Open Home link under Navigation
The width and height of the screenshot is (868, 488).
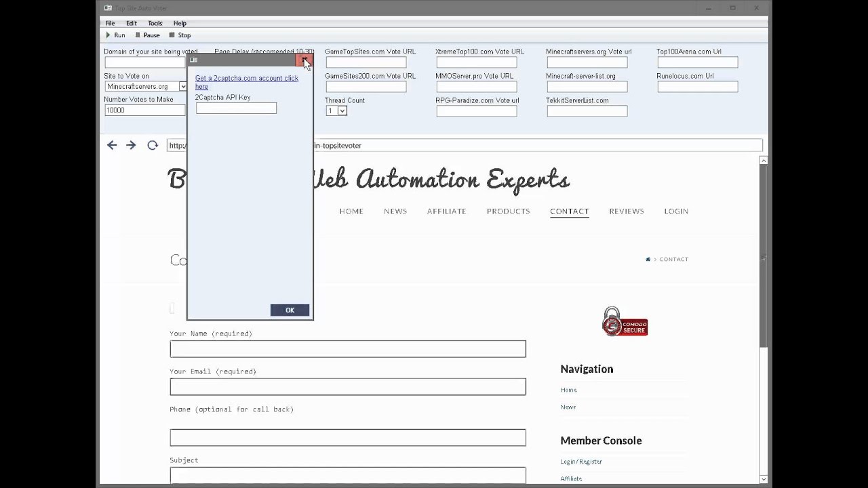coord(568,390)
